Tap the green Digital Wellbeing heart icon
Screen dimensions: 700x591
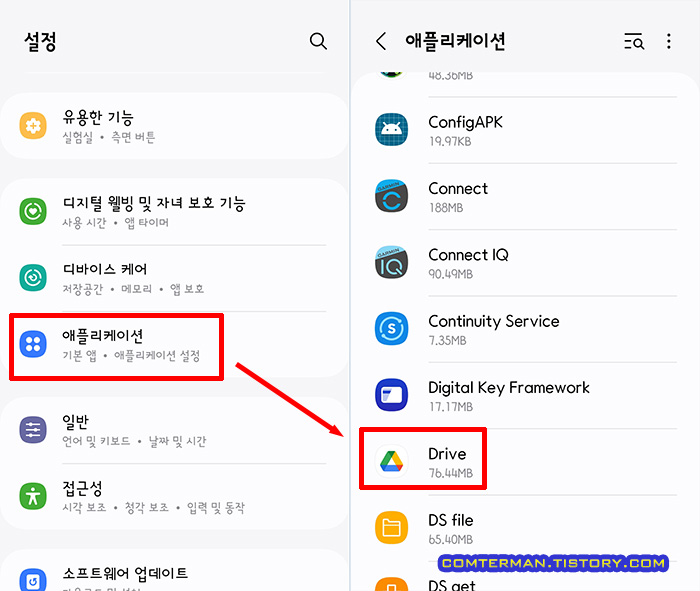point(33,211)
